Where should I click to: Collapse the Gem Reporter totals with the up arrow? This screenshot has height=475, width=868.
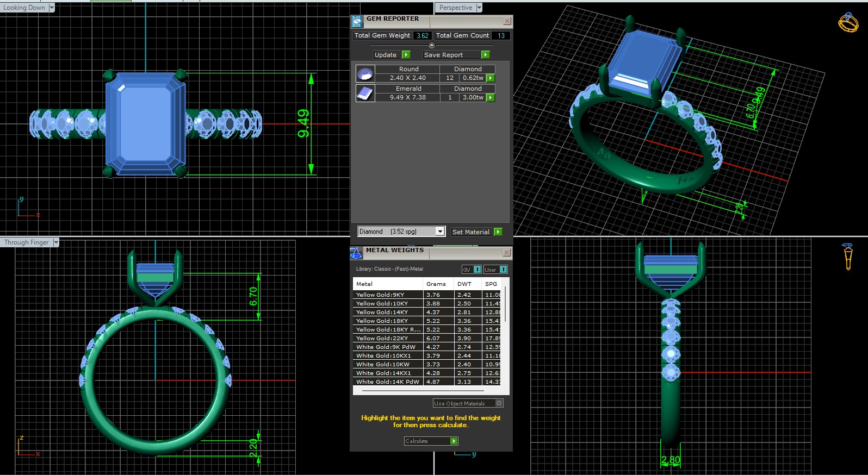pyautogui.click(x=432, y=45)
